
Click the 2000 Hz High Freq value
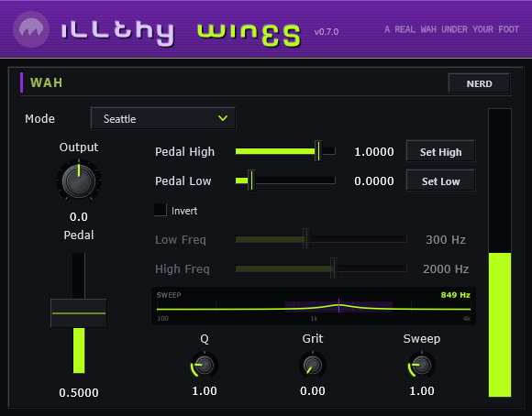tap(446, 268)
